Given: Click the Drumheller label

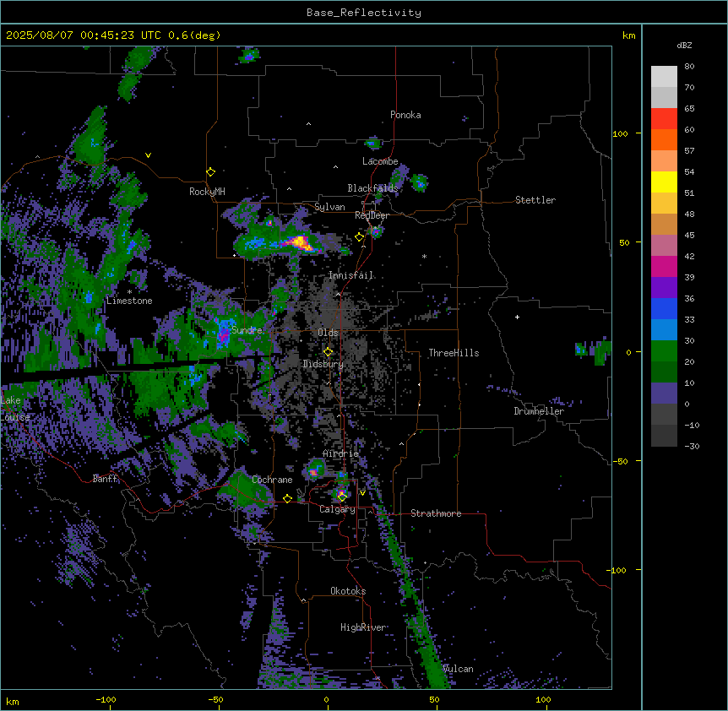Looking at the screenshot, I should point(539,411).
